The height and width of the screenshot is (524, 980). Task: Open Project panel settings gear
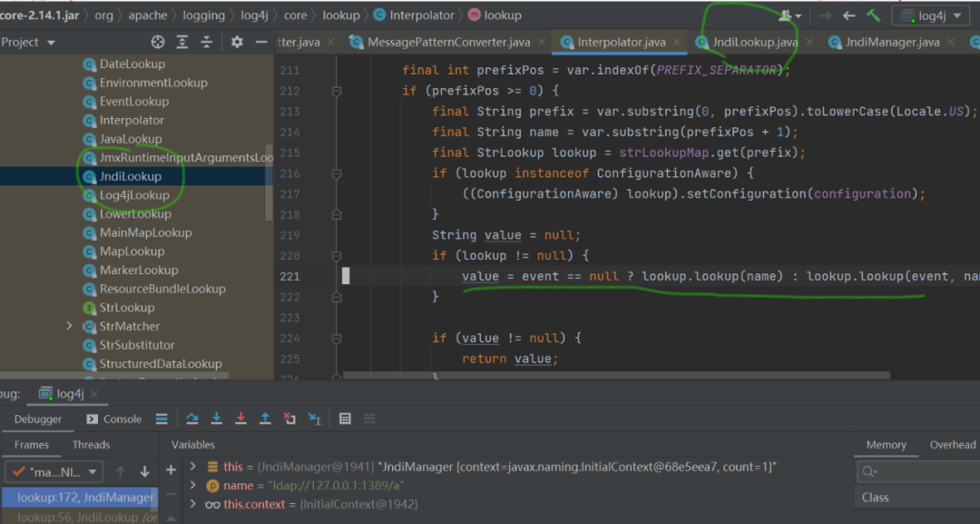point(237,42)
